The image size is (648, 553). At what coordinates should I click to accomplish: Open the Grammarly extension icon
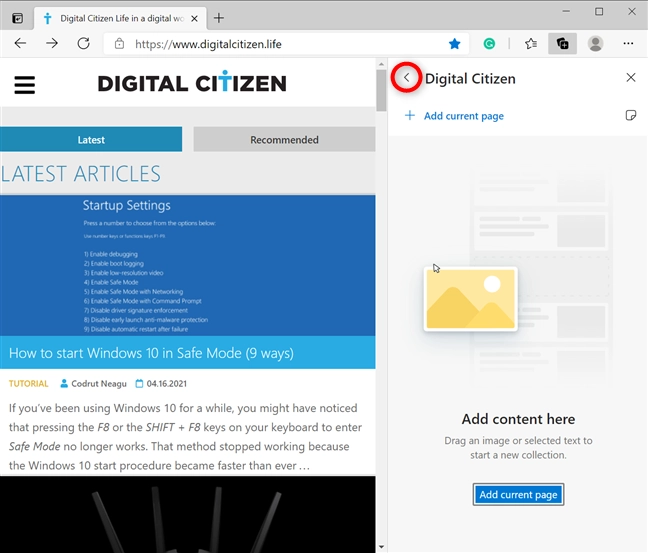coord(489,43)
